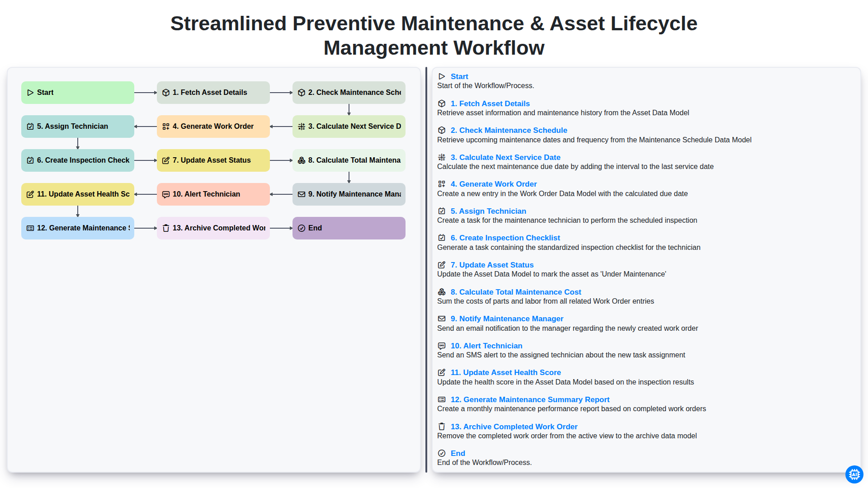Open the '10. Alert Technician' link
868x488 pixels.
coord(486,346)
